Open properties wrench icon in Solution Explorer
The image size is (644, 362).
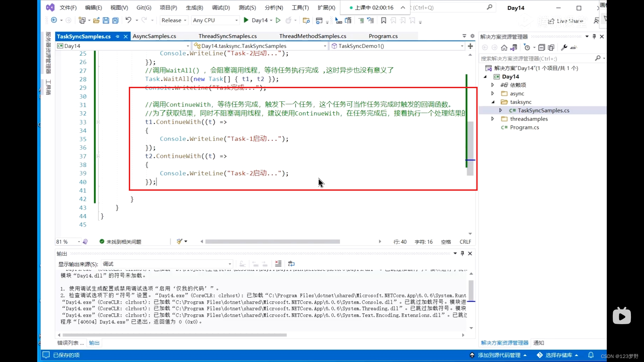pos(564,47)
